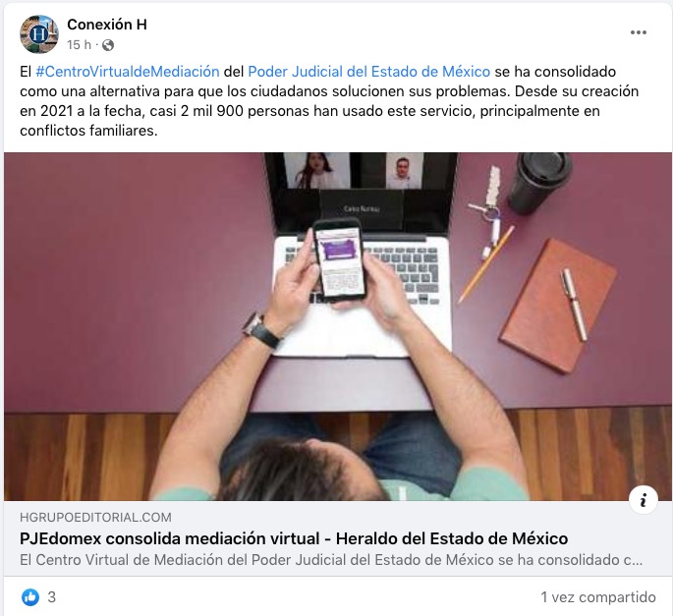The height and width of the screenshot is (616, 673).
Task: Click the post text paragraph body
Action: point(329,101)
